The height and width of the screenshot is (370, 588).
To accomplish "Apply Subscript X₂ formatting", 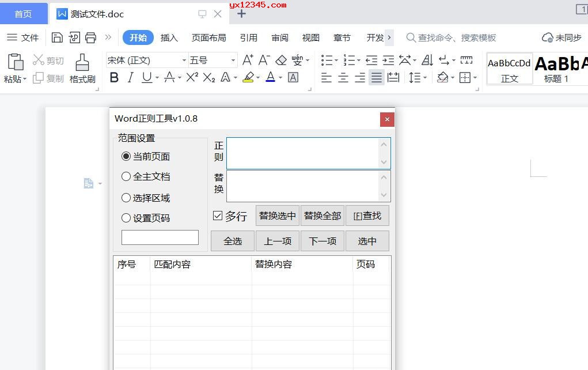I will pyautogui.click(x=209, y=78).
